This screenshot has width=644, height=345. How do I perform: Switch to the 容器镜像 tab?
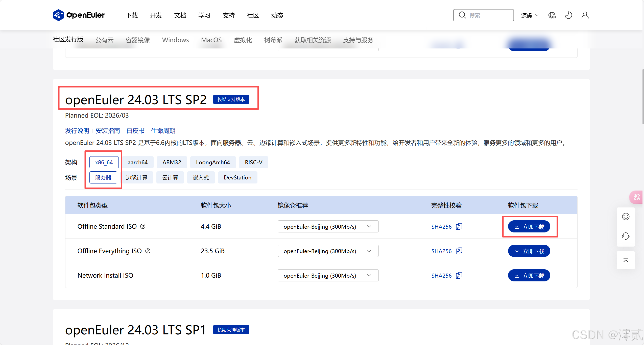pos(138,40)
